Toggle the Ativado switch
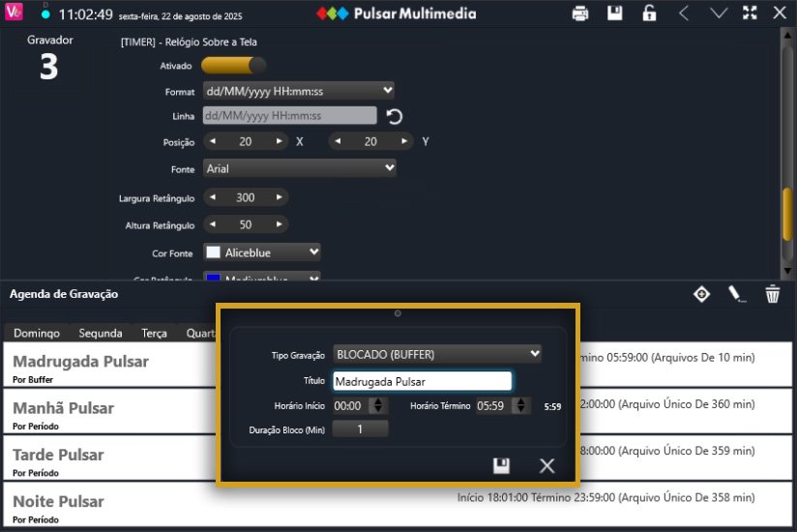The image size is (797, 532). 233,65
